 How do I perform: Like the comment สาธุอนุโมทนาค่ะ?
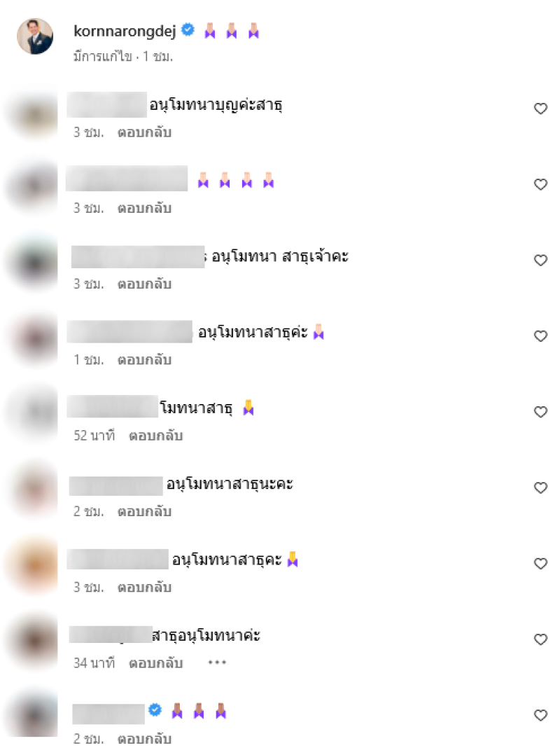point(541,639)
